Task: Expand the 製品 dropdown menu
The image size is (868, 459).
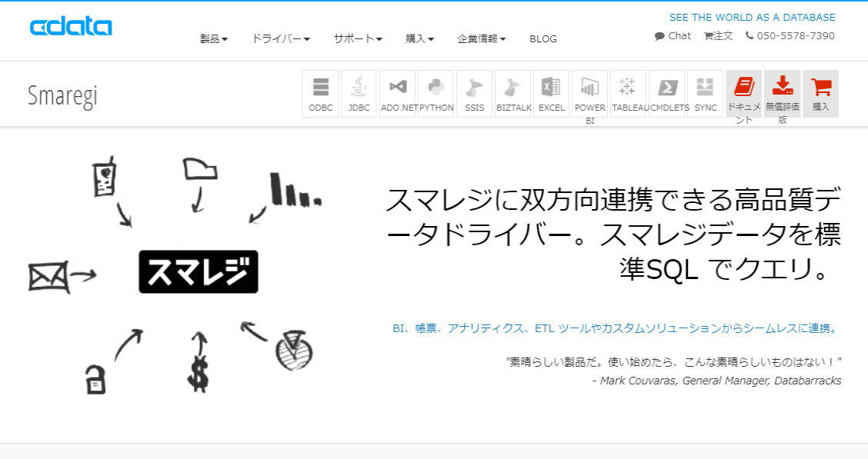Action: (x=214, y=38)
